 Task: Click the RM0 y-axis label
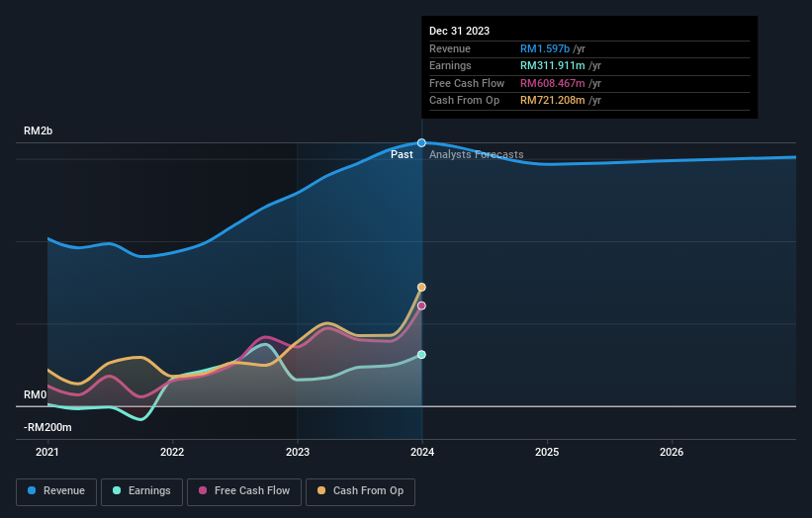(36, 394)
